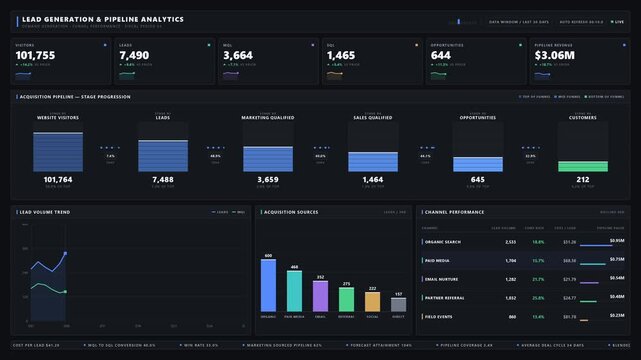The width and height of the screenshot is (641, 360).
Task: Click the Pipeline Coverage ticker item
Action: (x=464, y=345)
